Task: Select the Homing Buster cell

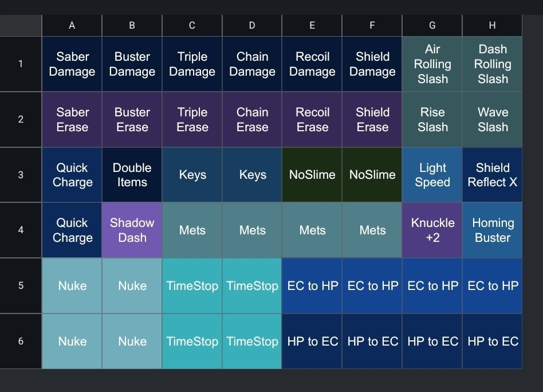Action: pos(493,230)
